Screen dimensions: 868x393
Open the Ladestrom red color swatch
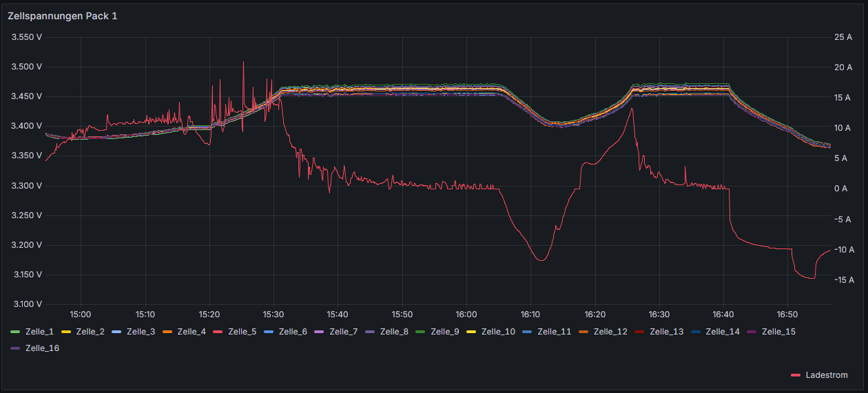(796, 375)
